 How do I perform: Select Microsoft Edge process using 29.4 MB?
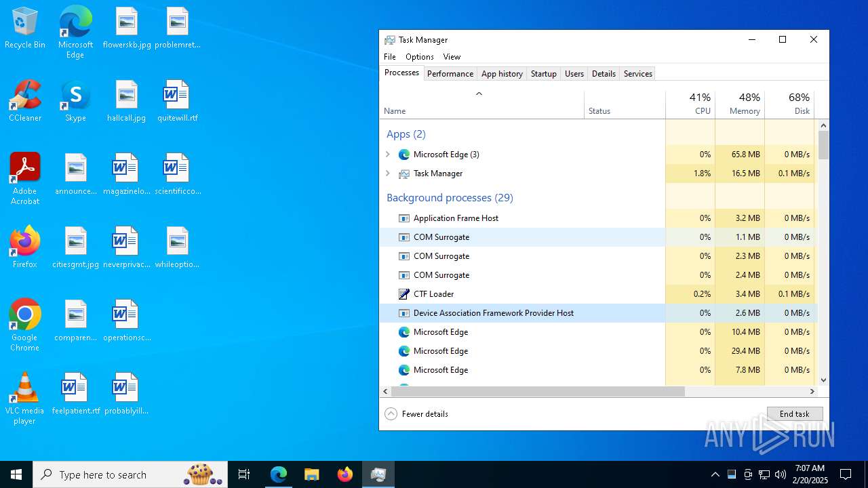(x=598, y=351)
